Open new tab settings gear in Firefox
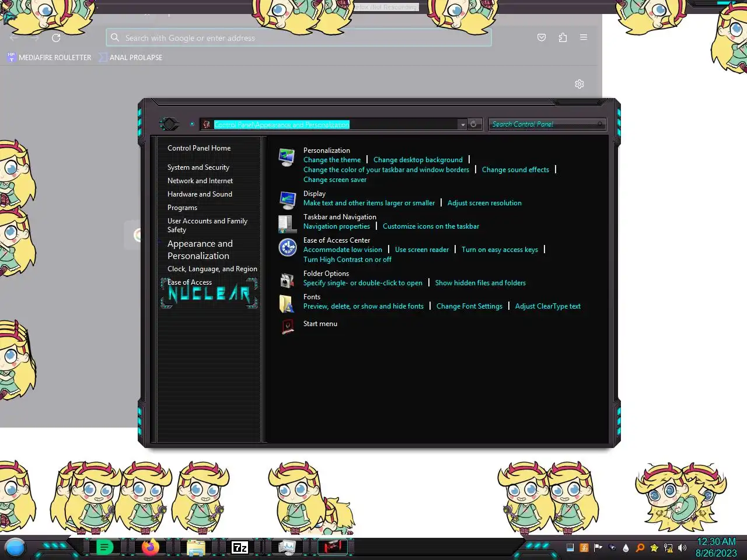The height and width of the screenshot is (560, 747). pos(580,84)
